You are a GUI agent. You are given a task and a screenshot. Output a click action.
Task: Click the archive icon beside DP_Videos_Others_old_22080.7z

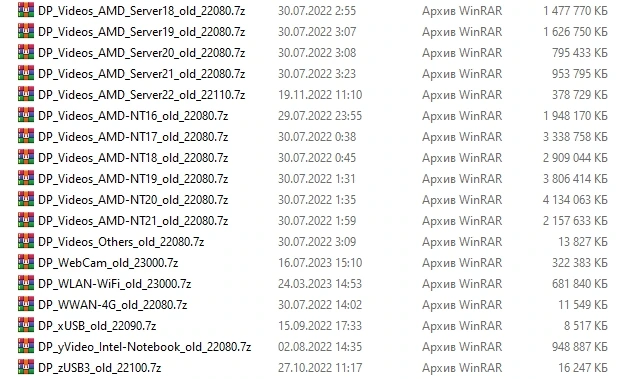pos(26,241)
